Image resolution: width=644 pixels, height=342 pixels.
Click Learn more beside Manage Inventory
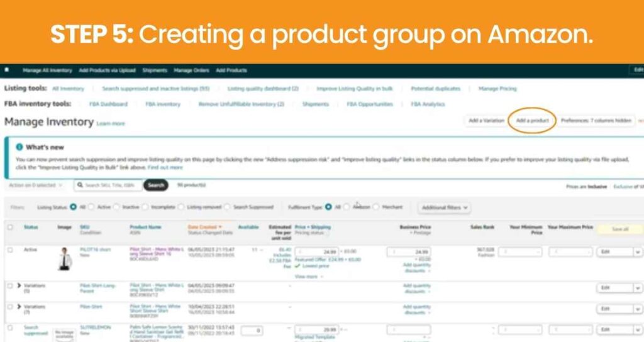tap(111, 124)
